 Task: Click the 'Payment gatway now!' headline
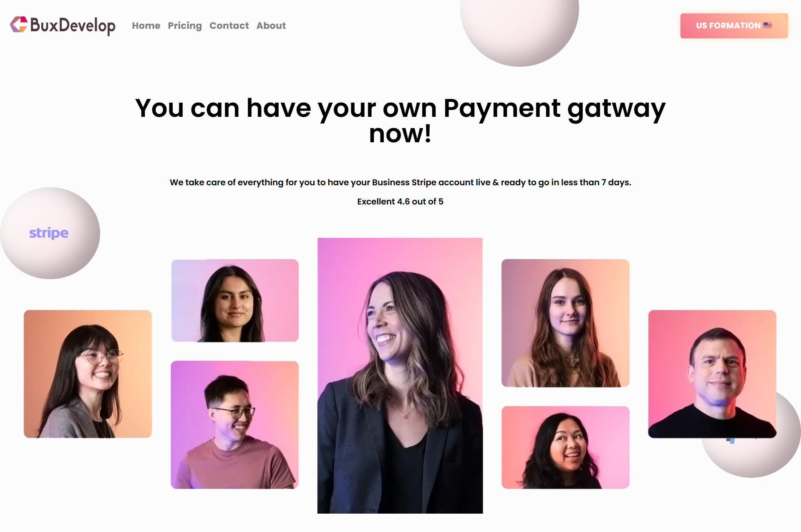(x=400, y=121)
